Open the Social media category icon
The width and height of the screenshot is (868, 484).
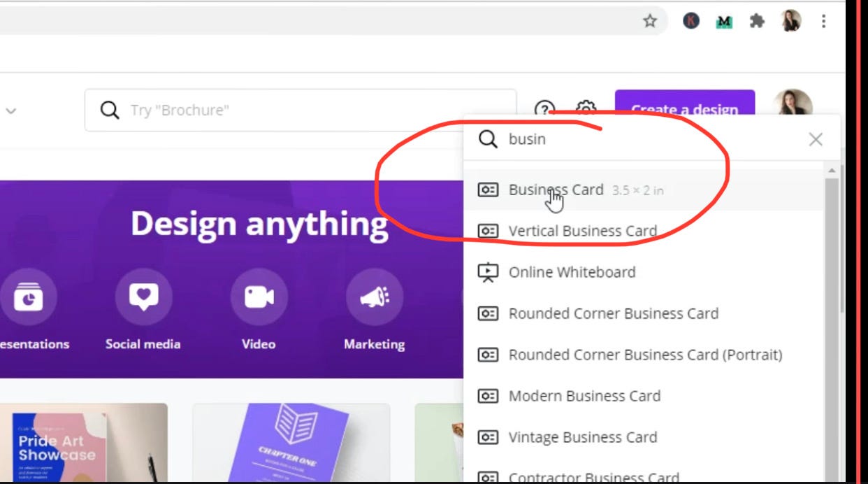point(143,297)
